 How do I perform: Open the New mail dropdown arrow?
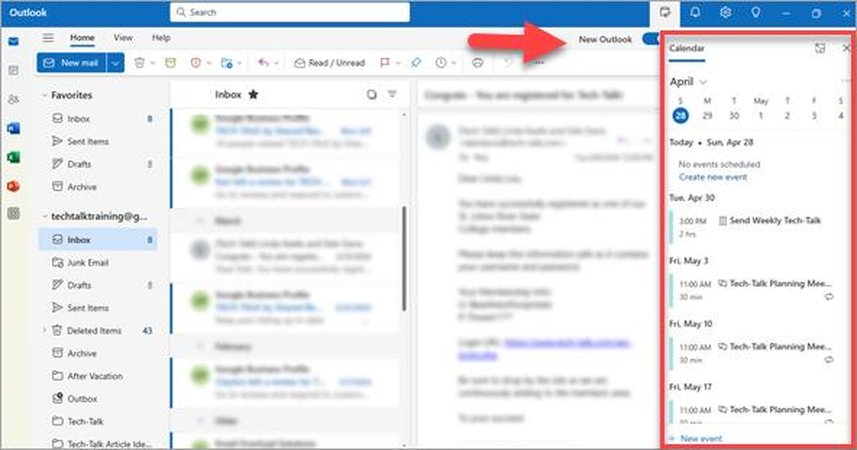point(115,63)
